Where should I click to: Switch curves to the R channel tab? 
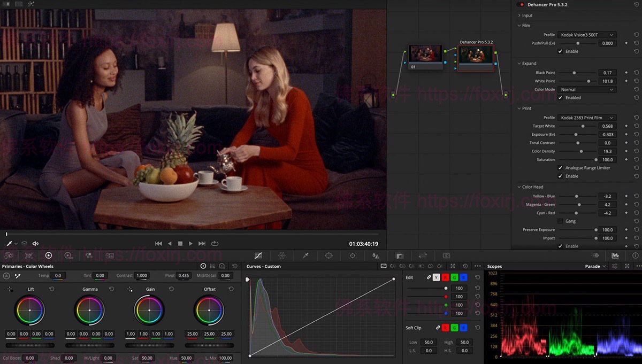click(445, 277)
